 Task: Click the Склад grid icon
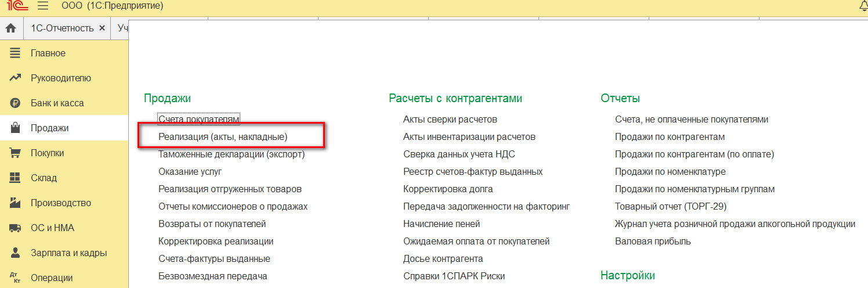15,178
